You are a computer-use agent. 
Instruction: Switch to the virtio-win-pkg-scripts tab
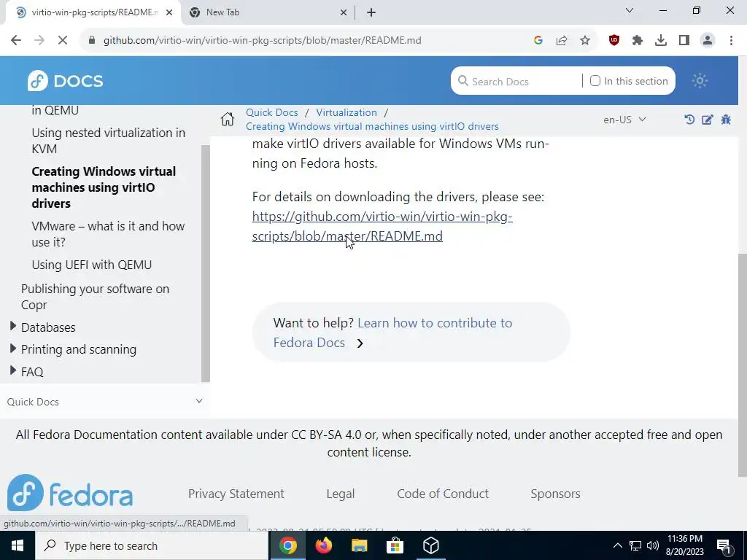click(93, 12)
